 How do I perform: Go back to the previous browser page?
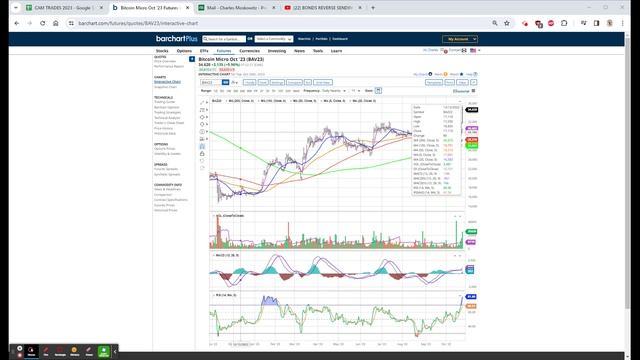(17, 23)
